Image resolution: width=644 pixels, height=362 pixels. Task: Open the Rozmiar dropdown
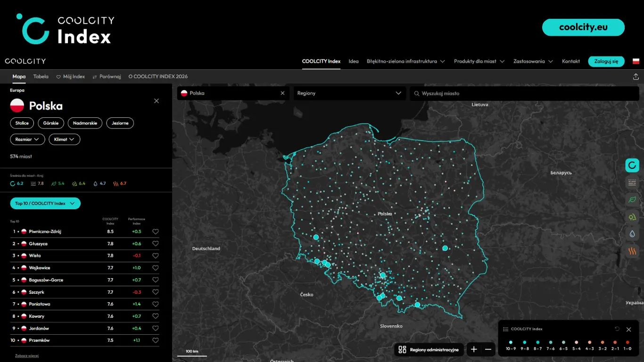point(27,140)
